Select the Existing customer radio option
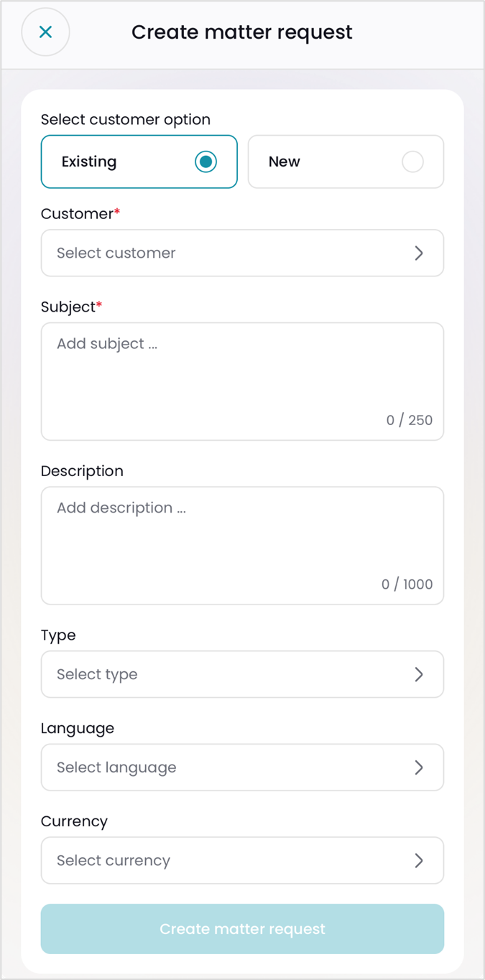The image size is (485, 980). pos(205,162)
